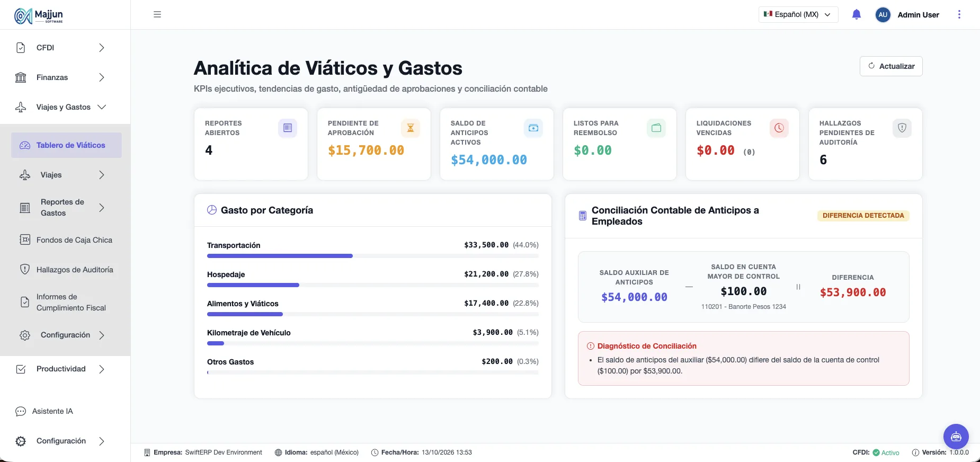Click the $100.00 control account balance
The width and height of the screenshot is (980, 462).
point(744,291)
